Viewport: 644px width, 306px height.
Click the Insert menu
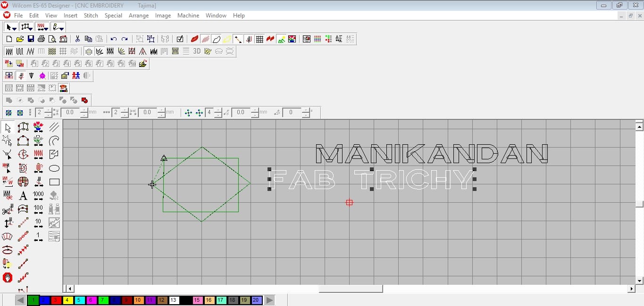[70, 16]
